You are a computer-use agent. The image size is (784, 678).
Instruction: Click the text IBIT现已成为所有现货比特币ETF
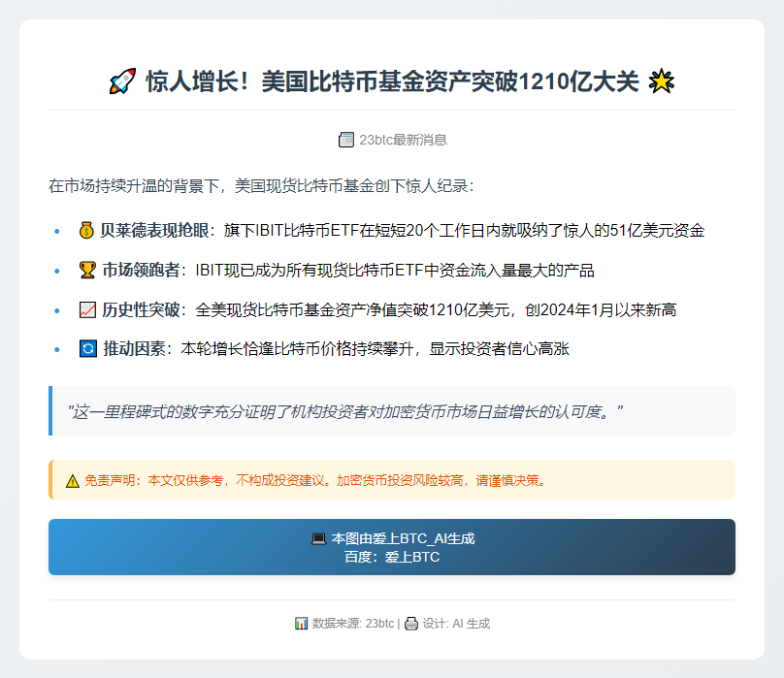pyautogui.click(x=310, y=271)
